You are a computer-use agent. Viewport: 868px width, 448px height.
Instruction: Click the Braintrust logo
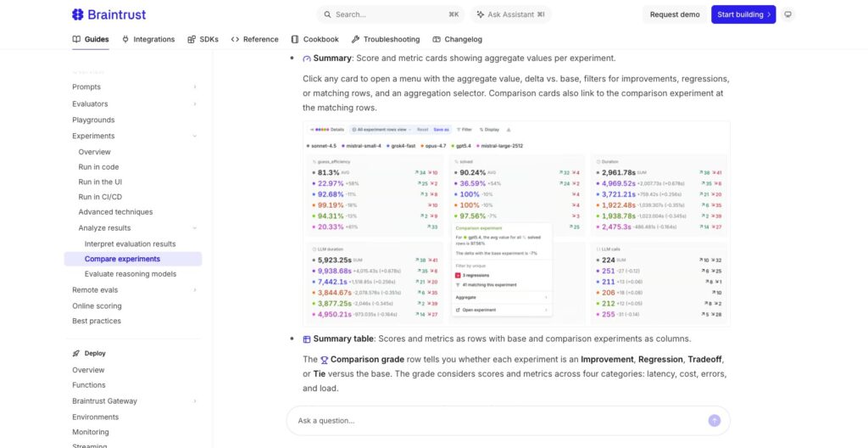pos(109,14)
